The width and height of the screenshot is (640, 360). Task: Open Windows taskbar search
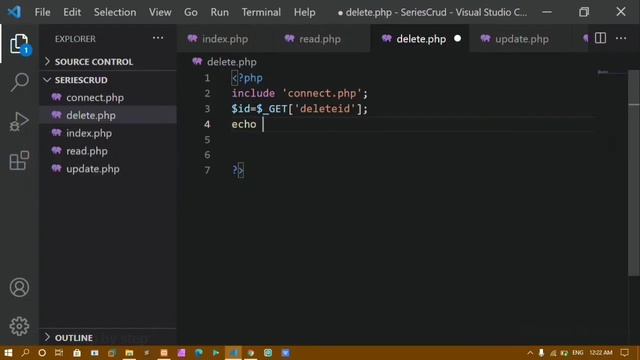pos(25,353)
